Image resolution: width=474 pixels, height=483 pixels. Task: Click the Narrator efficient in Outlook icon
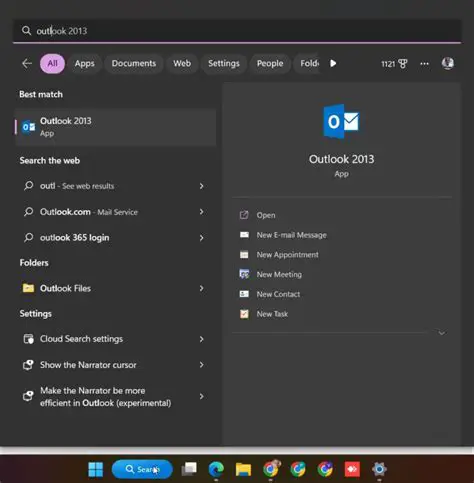(x=28, y=396)
